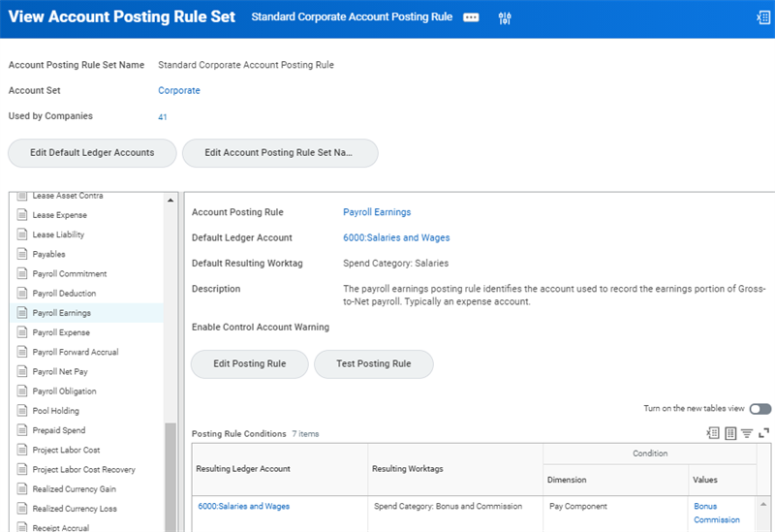Click the Payroll Net Pay document icon
The width and height of the screenshot is (775, 532).
coord(21,371)
